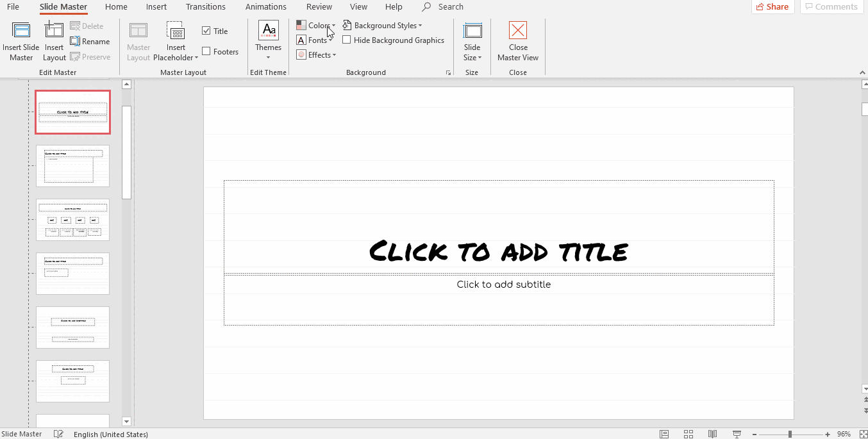Enable the Footers checkbox
868x439 pixels.
(x=206, y=51)
